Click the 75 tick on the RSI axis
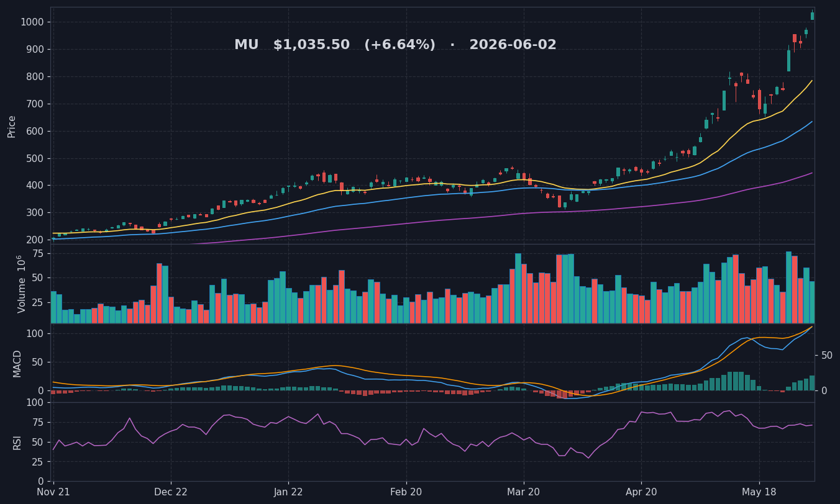The height and width of the screenshot is (504, 840). tap(38, 422)
